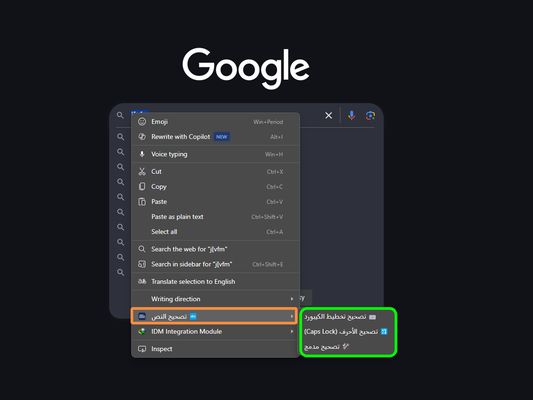
Task: Click the magnifier icon inside search box
Action: [x=120, y=115]
